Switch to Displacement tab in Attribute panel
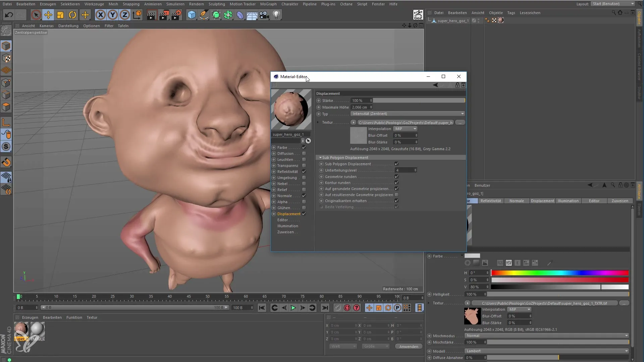The height and width of the screenshot is (362, 644). point(542,201)
